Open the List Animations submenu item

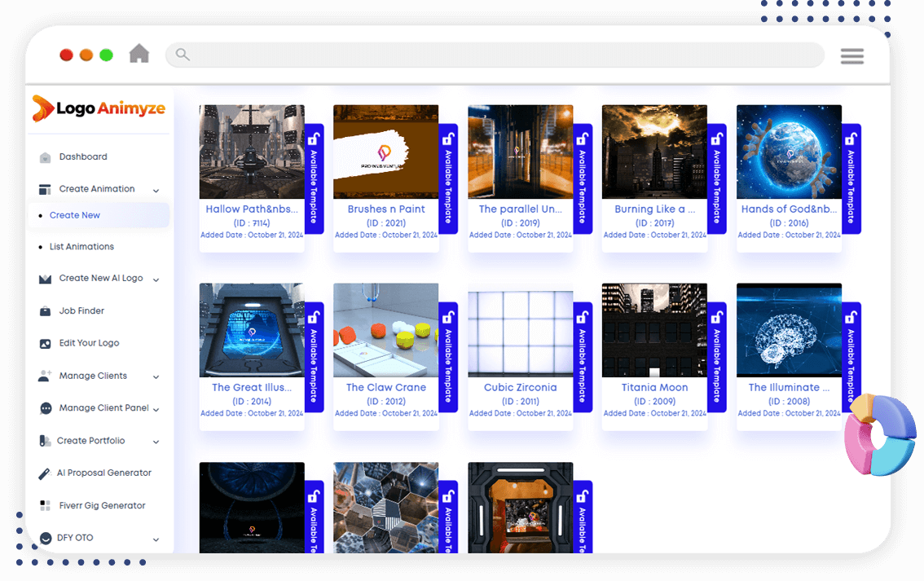(82, 246)
